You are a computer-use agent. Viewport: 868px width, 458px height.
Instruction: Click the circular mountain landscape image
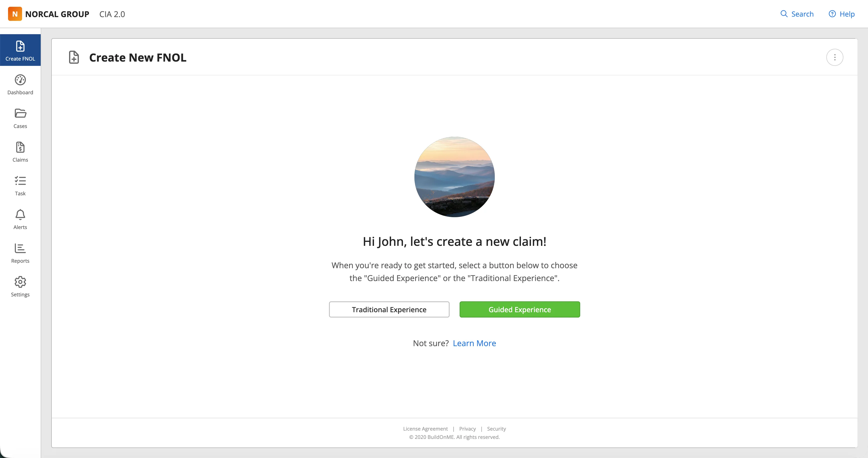[x=454, y=177]
